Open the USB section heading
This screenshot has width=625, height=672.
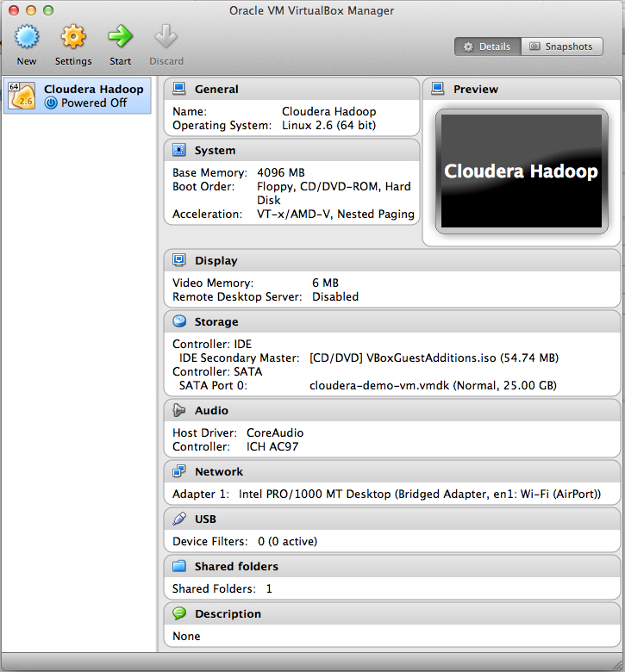pos(205,519)
